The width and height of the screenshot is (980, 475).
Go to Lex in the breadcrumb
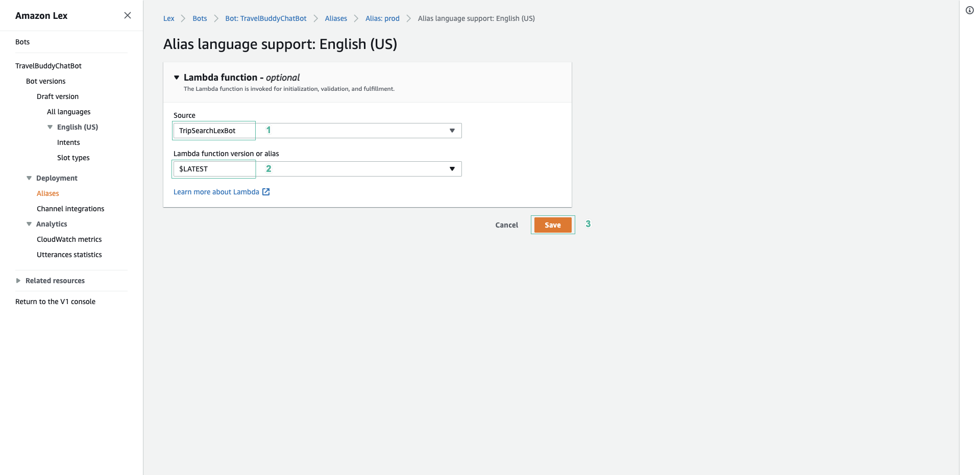[x=168, y=18]
